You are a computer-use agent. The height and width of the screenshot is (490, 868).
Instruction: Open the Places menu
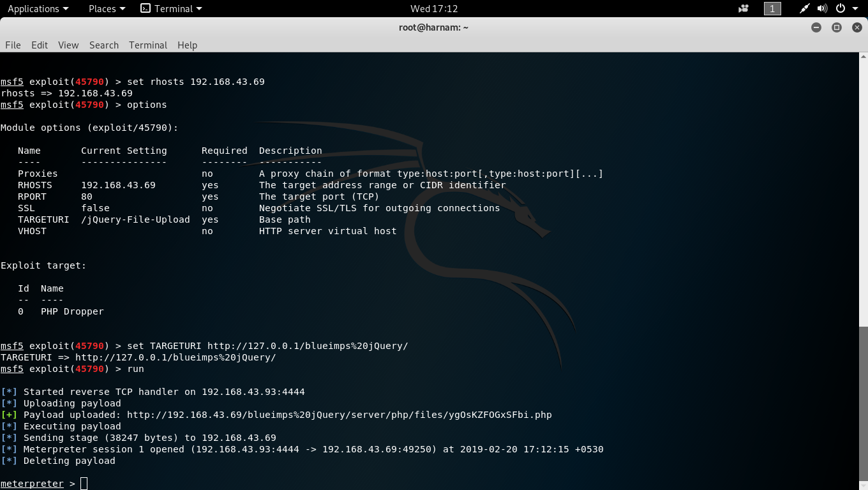107,8
